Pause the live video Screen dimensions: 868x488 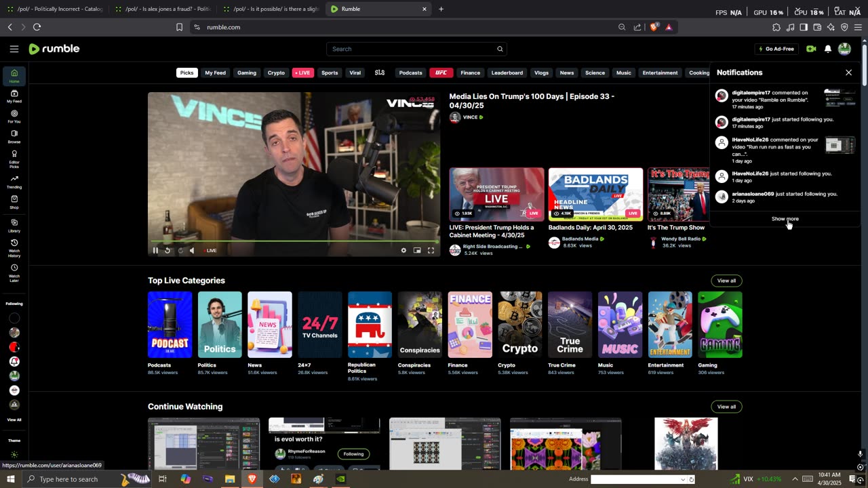[x=155, y=251]
